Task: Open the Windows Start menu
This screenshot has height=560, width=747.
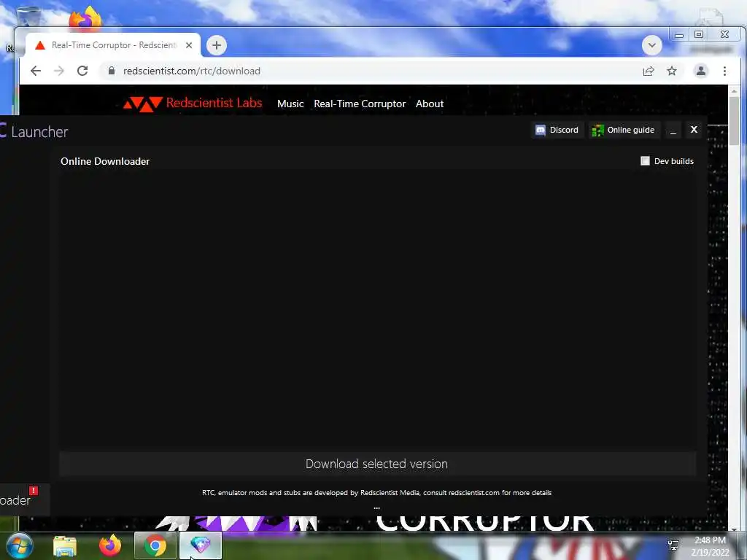Action: 20,545
